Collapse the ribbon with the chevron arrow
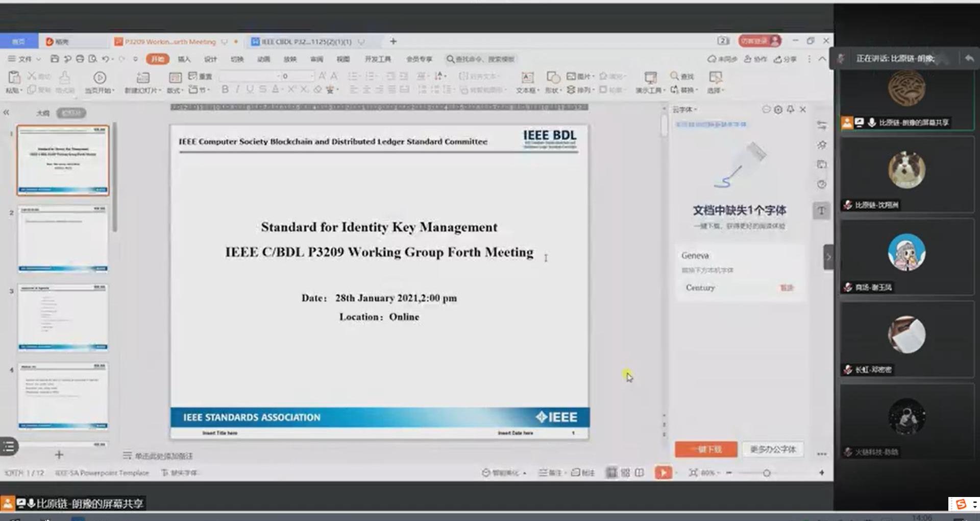This screenshot has width=980, height=521. coord(822,59)
